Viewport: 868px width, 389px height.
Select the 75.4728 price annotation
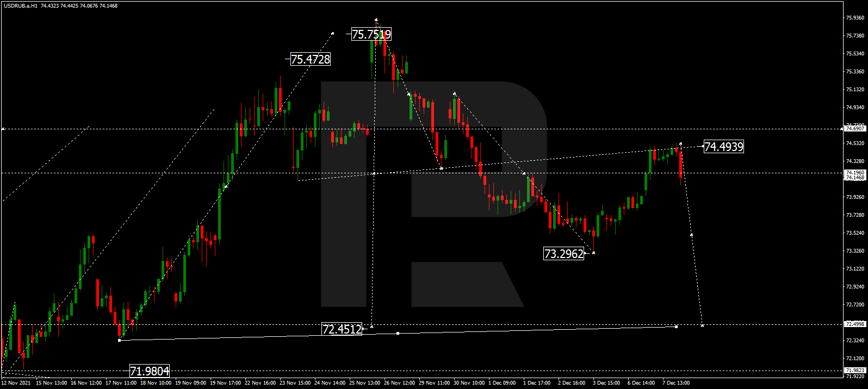pos(310,59)
